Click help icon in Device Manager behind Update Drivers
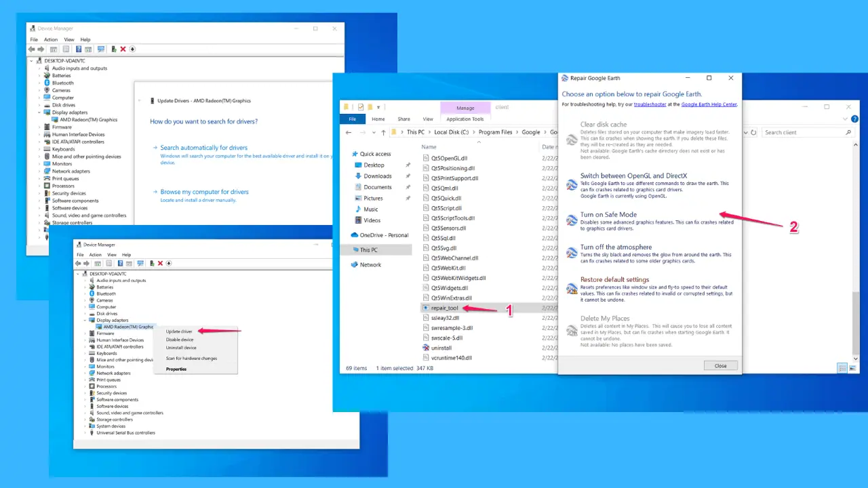 [79, 49]
